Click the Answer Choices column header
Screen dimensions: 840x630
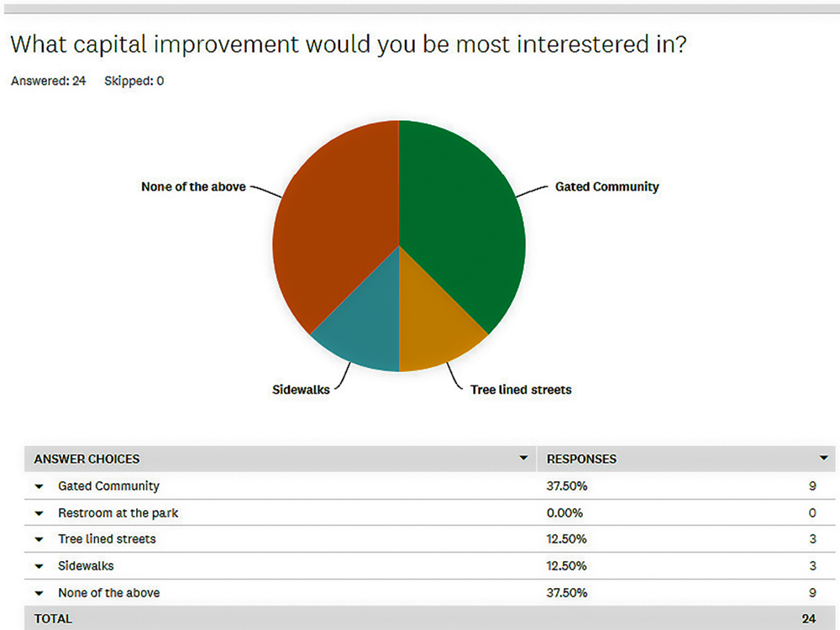[x=87, y=459]
